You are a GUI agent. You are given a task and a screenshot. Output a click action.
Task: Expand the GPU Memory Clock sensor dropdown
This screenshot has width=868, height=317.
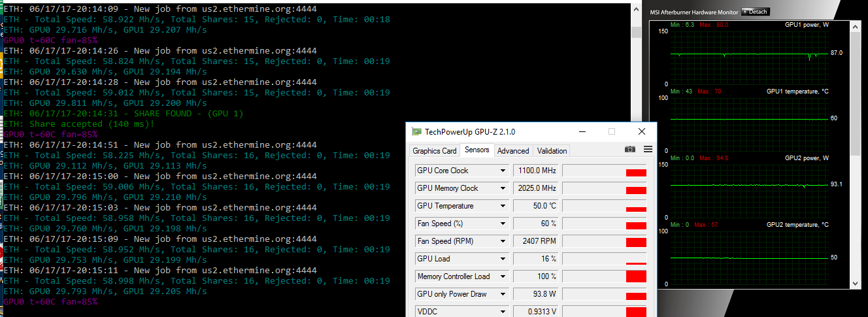pos(503,188)
